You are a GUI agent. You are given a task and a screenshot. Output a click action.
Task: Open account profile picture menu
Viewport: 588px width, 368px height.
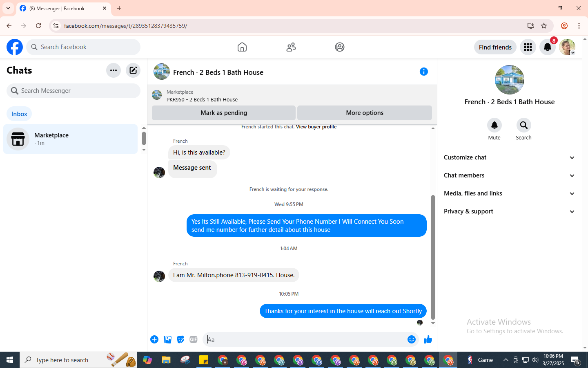567,47
